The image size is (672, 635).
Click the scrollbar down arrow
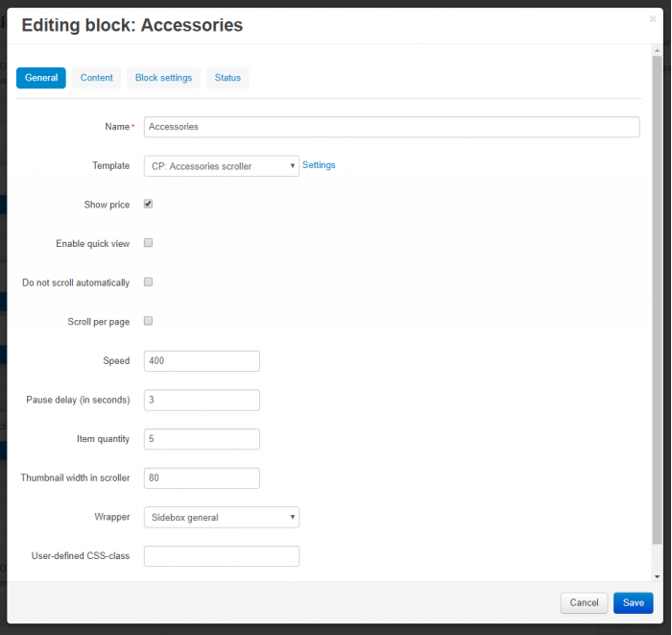coord(657,576)
